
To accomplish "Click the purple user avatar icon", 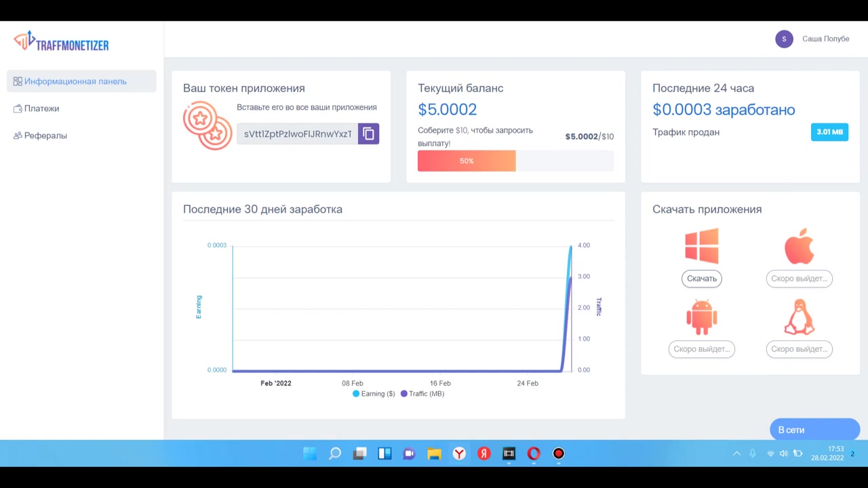I will 784,39.
